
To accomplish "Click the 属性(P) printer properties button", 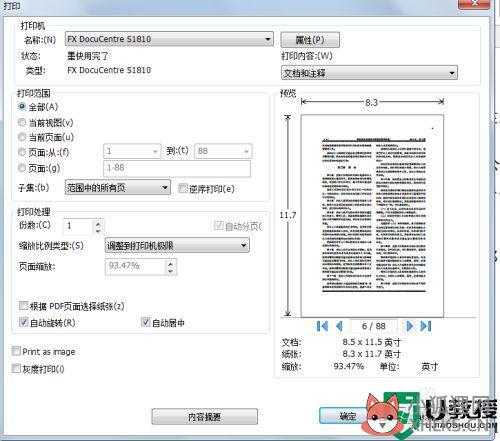I will point(310,40).
